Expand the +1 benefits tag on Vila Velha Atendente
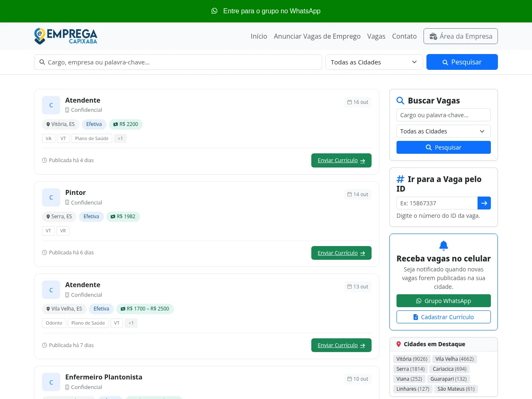The image size is (532, 399). click(131, 323)
